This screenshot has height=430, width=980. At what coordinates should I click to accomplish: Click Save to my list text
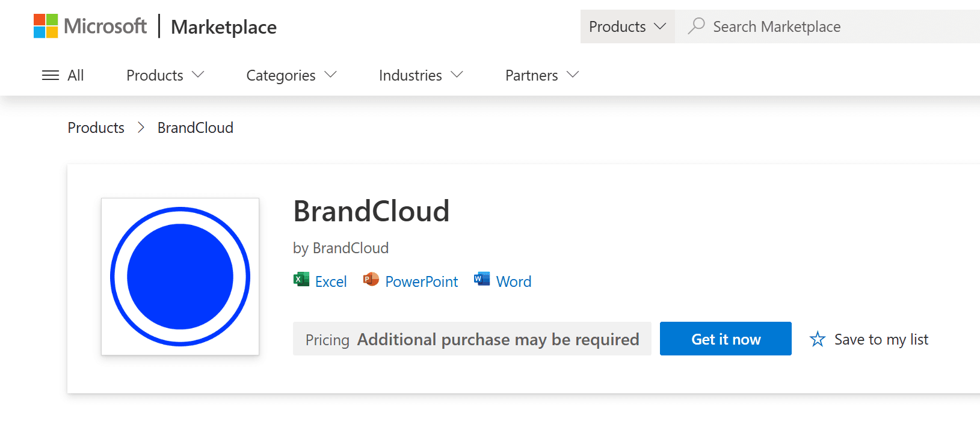881,340
